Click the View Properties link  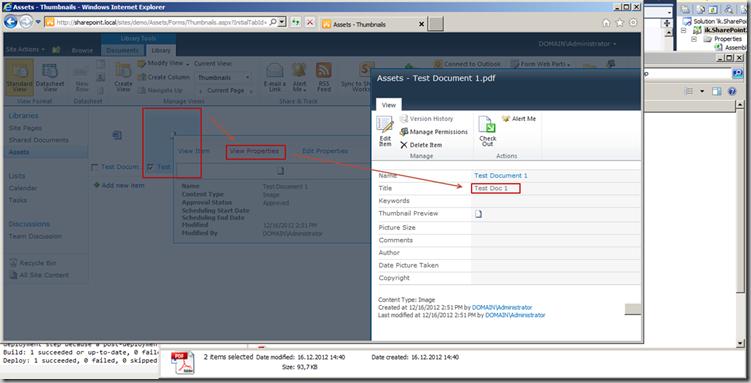(x=254, y=151)
